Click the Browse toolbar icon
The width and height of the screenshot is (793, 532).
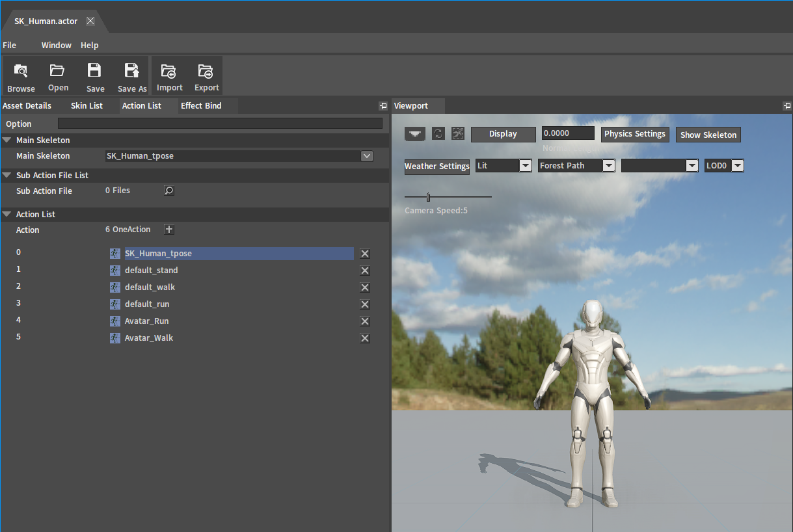tap(21, 76)
